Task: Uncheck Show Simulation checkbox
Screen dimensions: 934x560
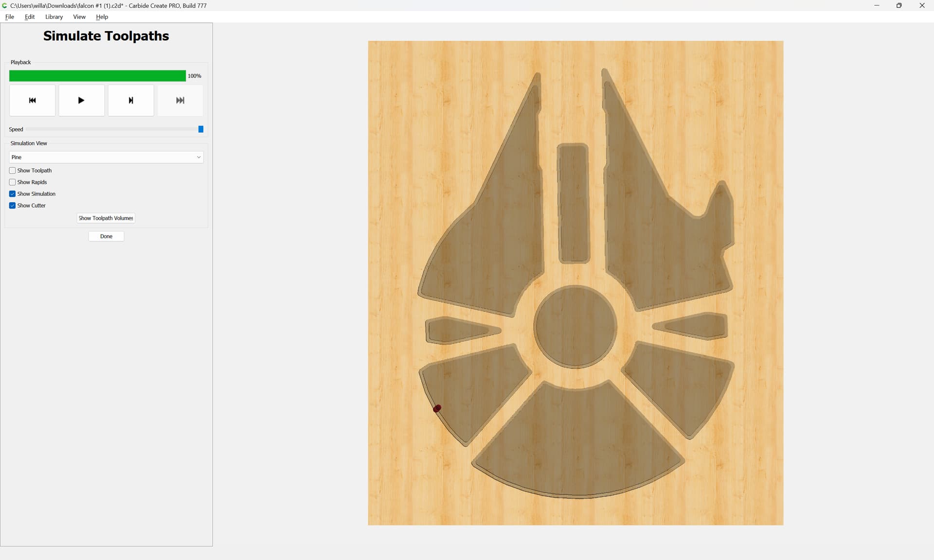Action: pos(13,194)
